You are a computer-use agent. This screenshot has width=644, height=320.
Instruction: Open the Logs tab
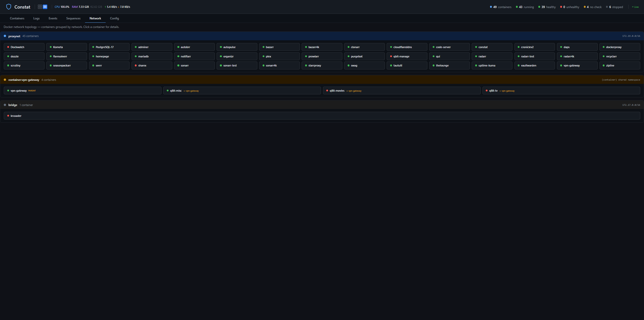coord(36,18)
